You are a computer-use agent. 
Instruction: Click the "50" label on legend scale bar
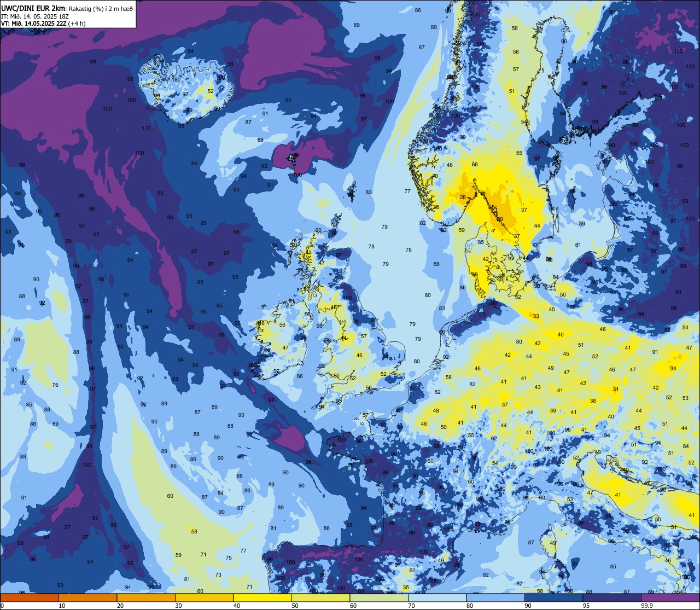(295, 606)
